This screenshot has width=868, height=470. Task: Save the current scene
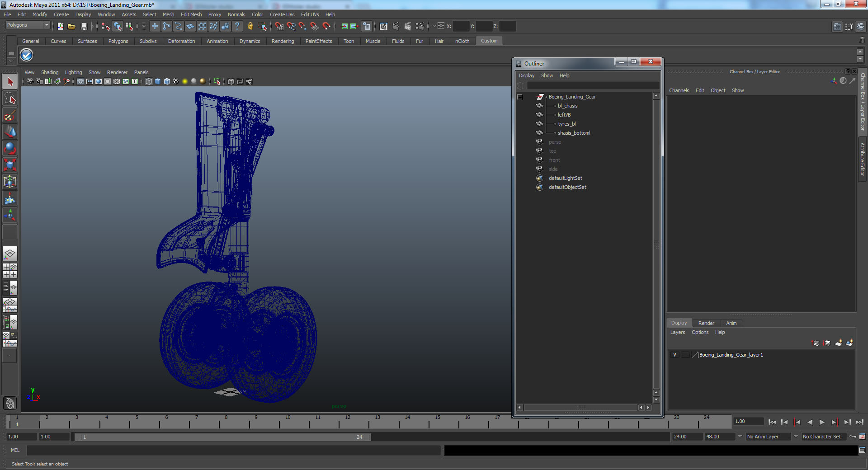(x=84, y=26)
